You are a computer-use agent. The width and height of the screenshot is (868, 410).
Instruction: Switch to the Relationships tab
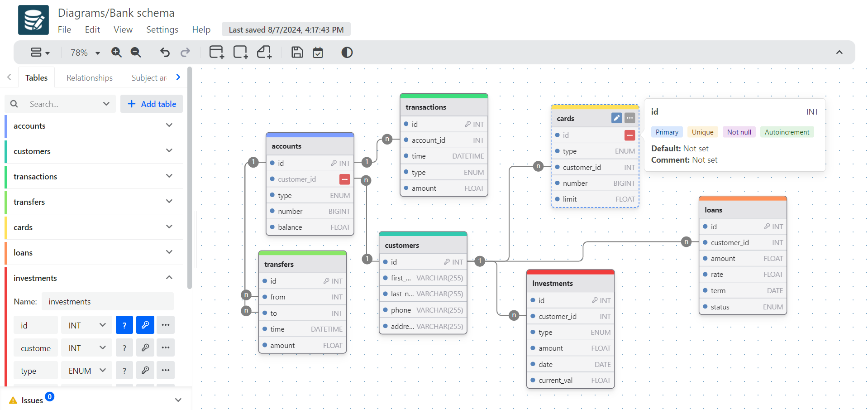(x=89, y=77)
